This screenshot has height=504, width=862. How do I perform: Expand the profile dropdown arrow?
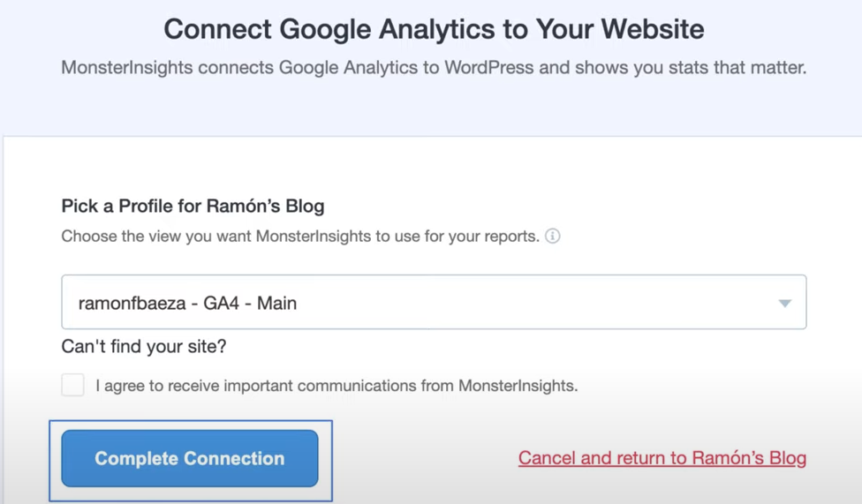point(784,304)
